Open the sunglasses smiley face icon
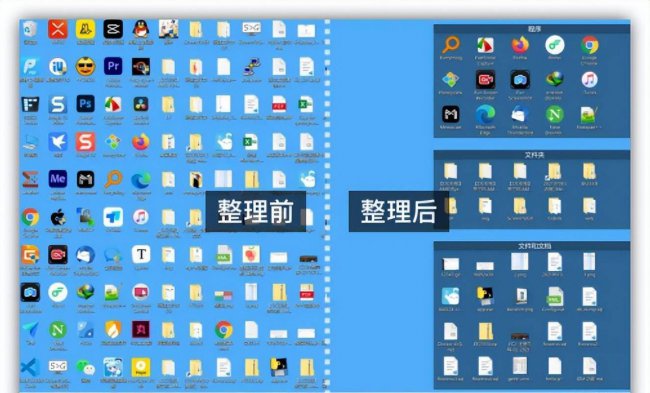Image resolution: width=650 pixels, height=393 pixels. pos(85,67)
